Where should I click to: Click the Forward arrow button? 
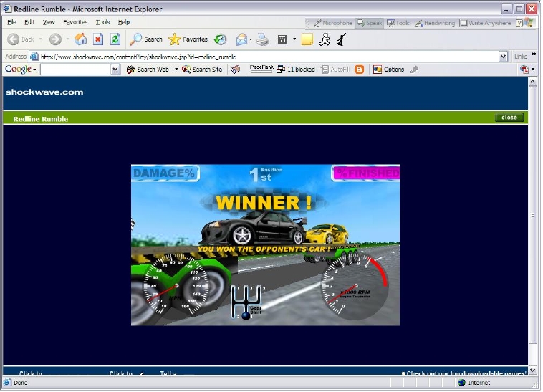click(x=55, y=39)
